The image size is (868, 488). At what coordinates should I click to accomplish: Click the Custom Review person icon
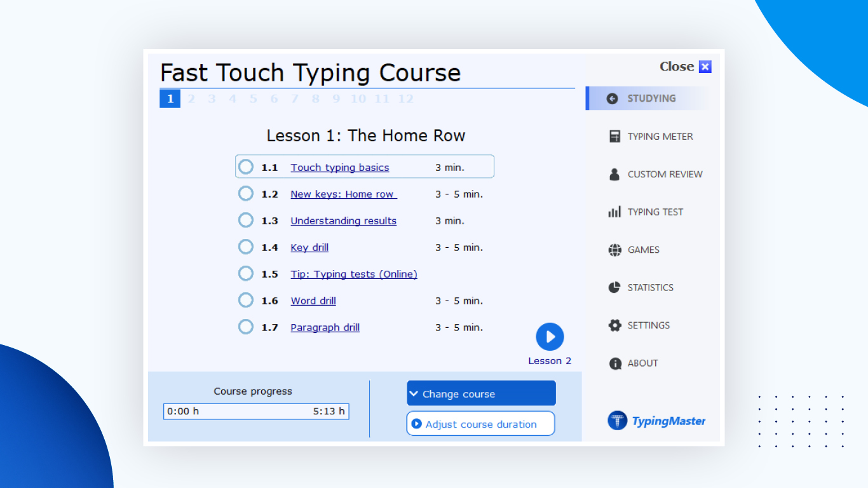pyautogui.click(x=614, y=174)
